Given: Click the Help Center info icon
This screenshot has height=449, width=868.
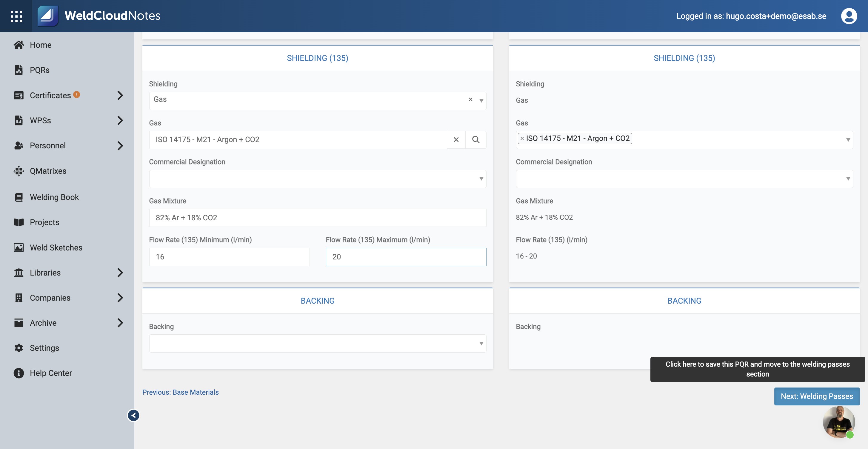Looking at the screenshot, I should pos(19,373).
